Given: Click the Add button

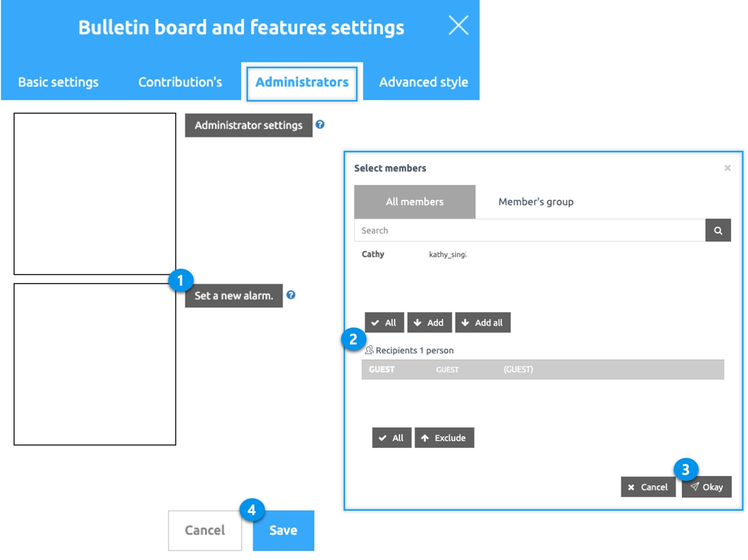Looking at the screenshot, I should point(429,323).
